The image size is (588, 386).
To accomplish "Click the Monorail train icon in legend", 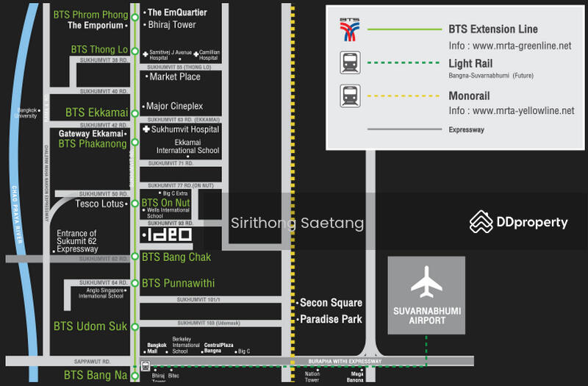I will [350, 96].
